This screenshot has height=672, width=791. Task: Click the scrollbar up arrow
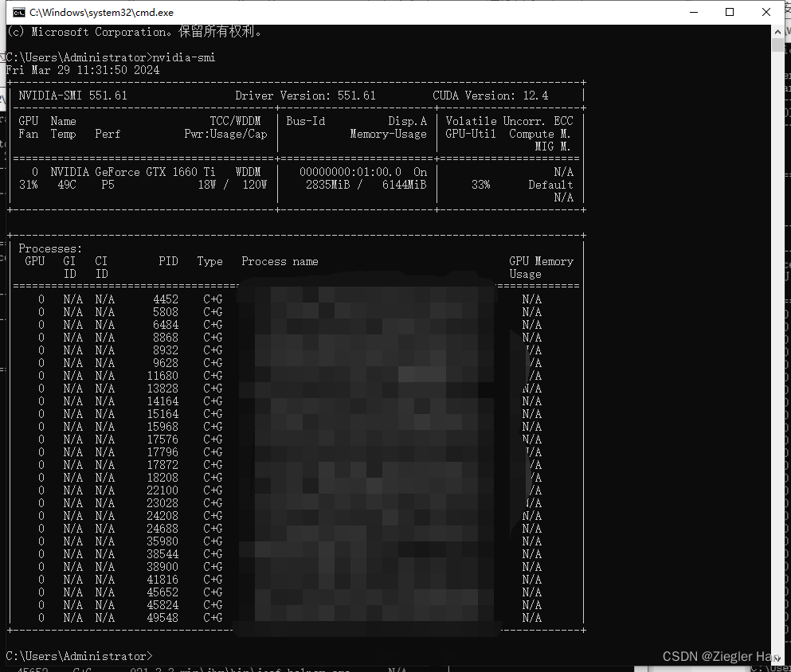click(x=777, y=31)
